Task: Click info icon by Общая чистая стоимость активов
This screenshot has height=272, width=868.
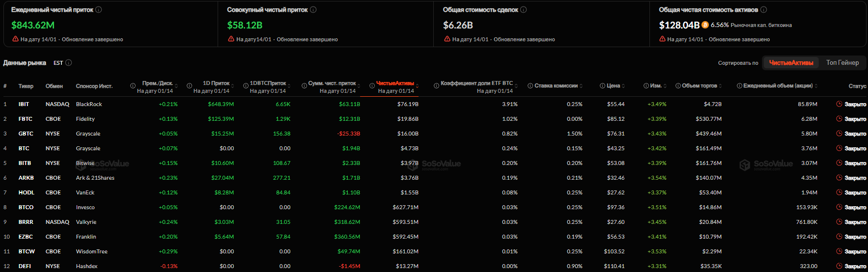Action: pos(763,10)
